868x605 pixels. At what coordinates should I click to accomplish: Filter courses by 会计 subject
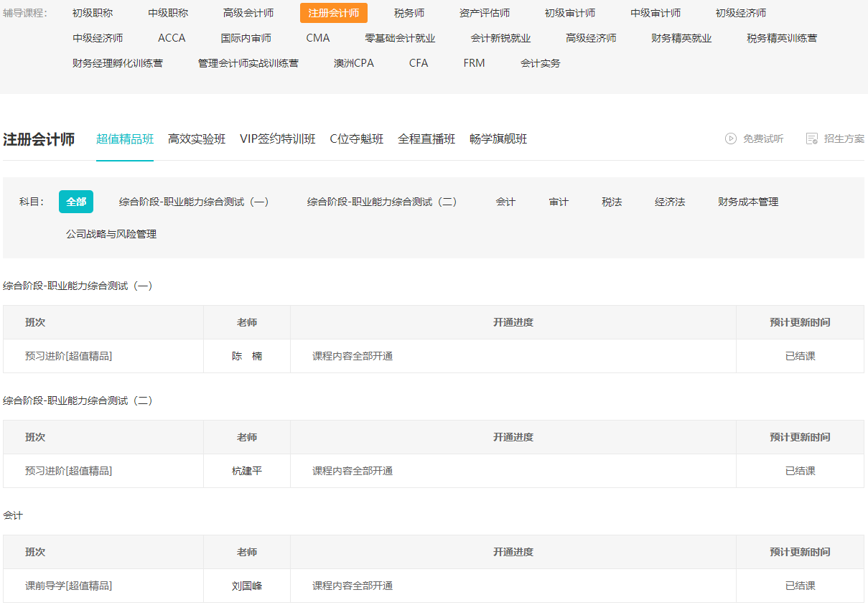tap(506, 202)
